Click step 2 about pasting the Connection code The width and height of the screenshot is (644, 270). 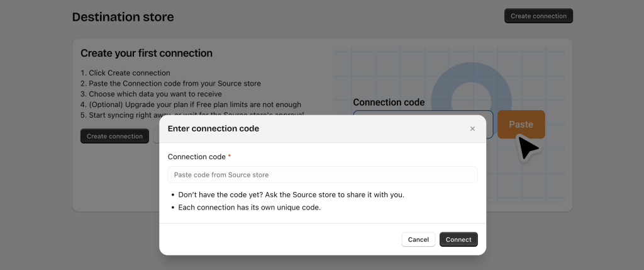coord(170,84)
